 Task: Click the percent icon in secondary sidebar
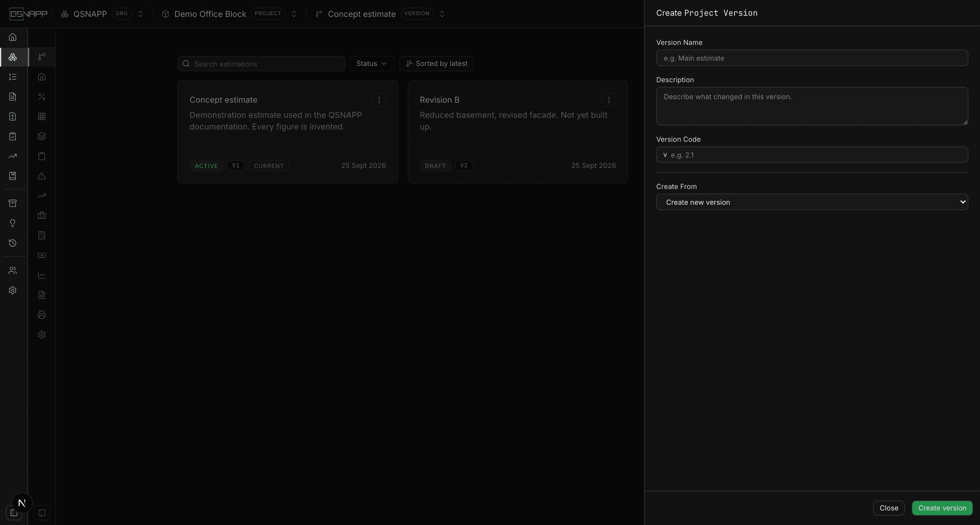(x=42, y=97)
